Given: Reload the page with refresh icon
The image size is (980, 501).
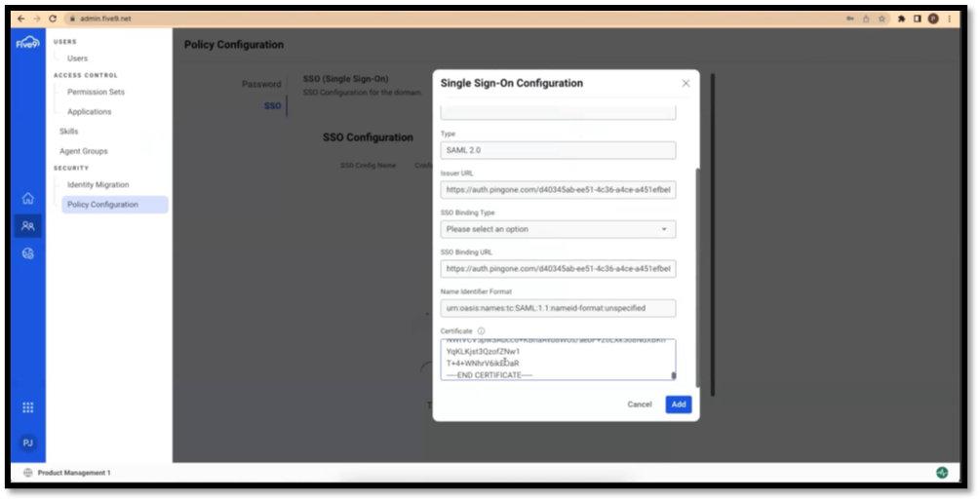Looking at the screenshot, I should pyautogui.click(x=53, y=19).
